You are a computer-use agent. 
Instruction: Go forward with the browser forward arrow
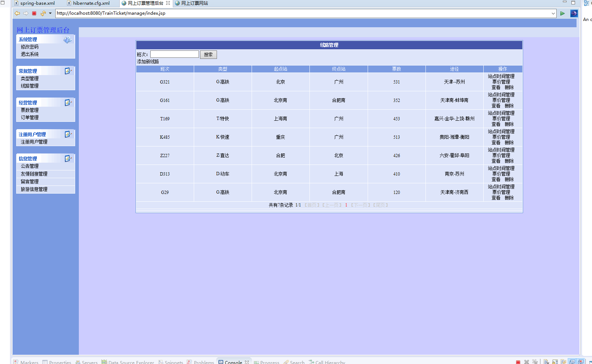(26, 13)
